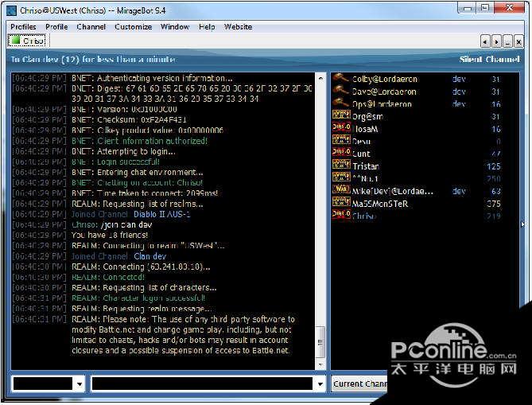Click the 'Login successful!' log line
This screenshot has width=532, height=405.
(115, 162)
